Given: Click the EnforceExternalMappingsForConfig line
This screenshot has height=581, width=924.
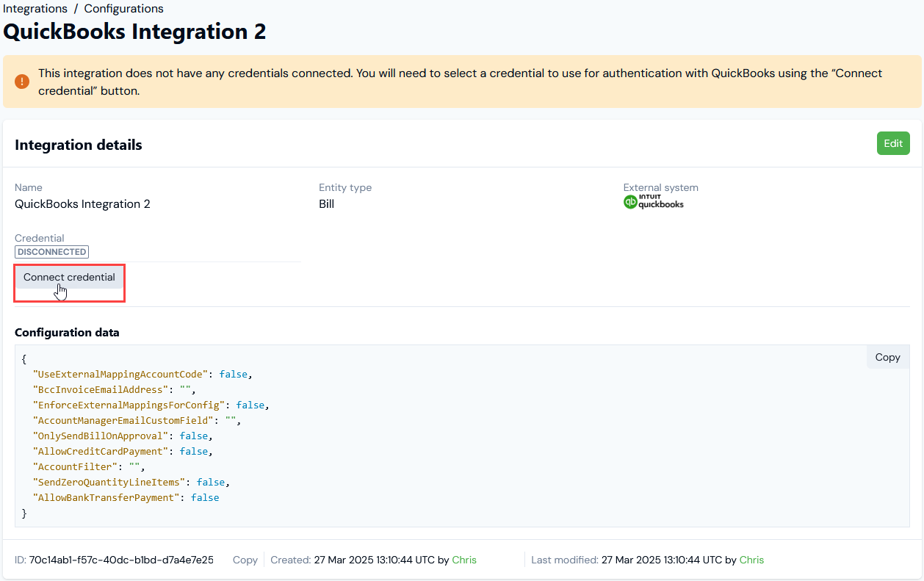Looking at the screenshot, I should (x=151, y=405).
